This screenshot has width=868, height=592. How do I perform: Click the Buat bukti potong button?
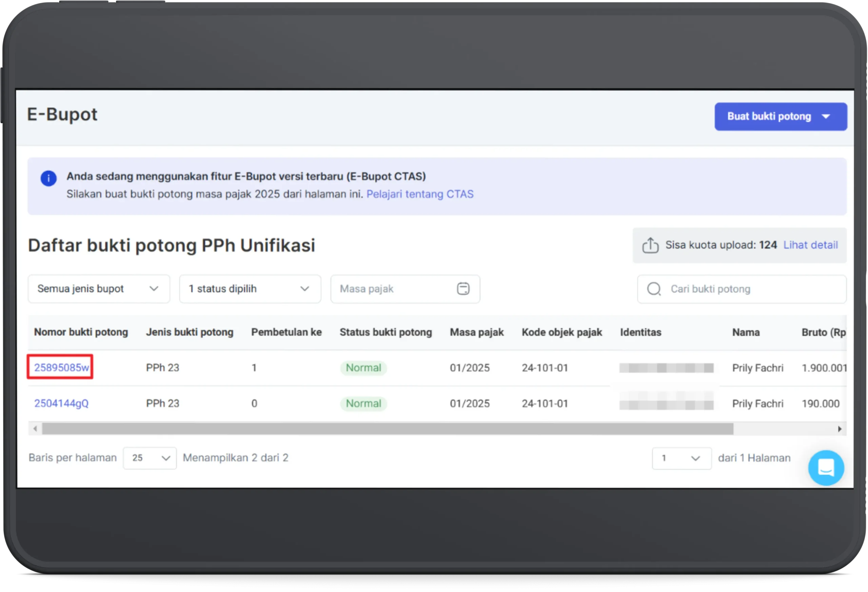769,117
